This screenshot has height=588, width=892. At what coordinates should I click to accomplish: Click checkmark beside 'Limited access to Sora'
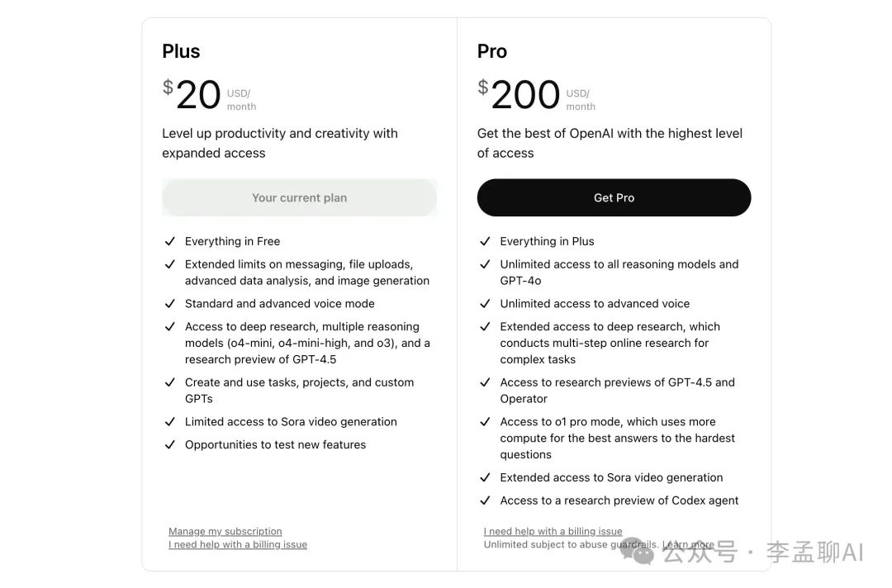tap(170, 422)
